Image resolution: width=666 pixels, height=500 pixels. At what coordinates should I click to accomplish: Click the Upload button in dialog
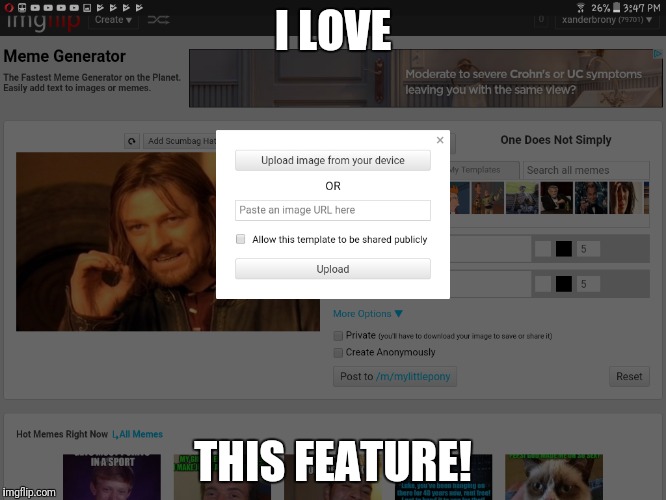pyautogui.click(x=333, y=269)
